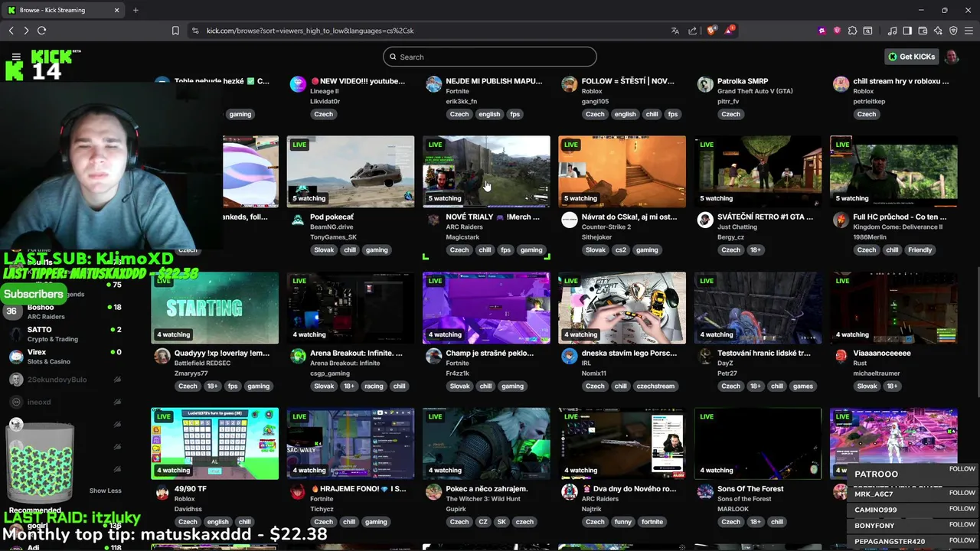Click the translate page icon in address bar
This screenshot has width=980, height=551.
[x=675, y=31]
